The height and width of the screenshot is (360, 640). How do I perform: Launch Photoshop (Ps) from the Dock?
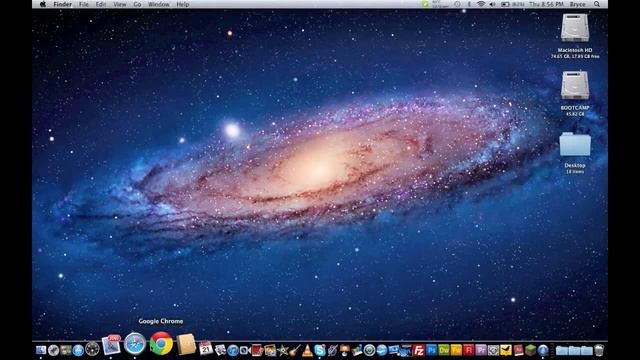pos(431,350)
